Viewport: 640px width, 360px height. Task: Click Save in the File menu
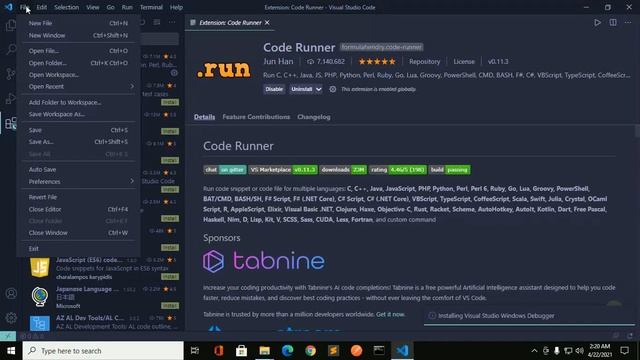(78, 130)
